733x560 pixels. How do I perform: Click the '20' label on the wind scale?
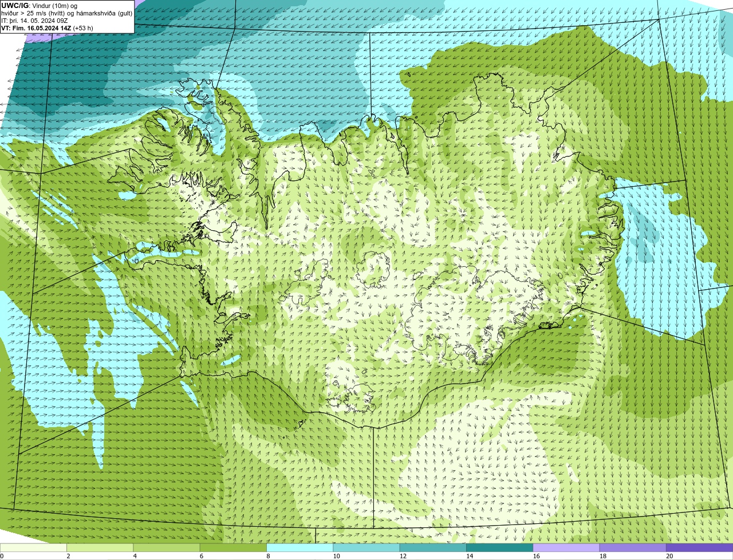click(x=669, y=556)
